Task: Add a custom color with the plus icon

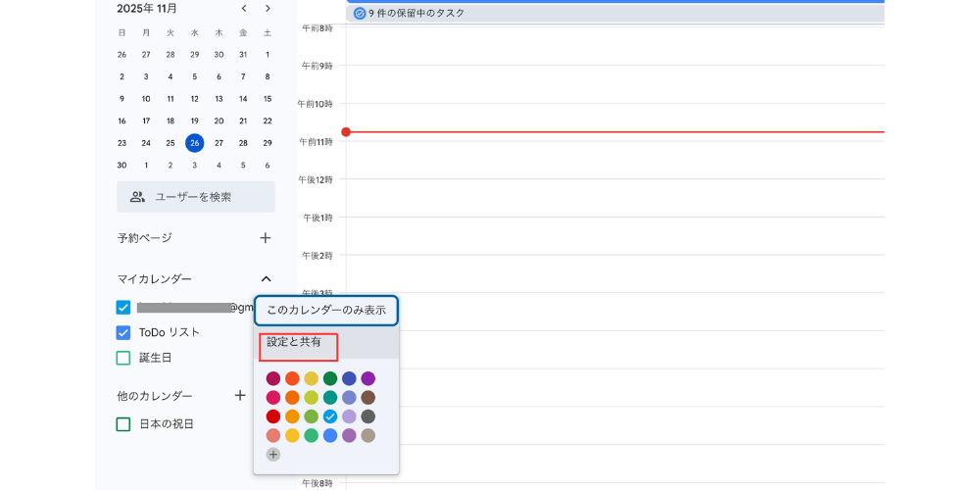Action: (273, 455)
